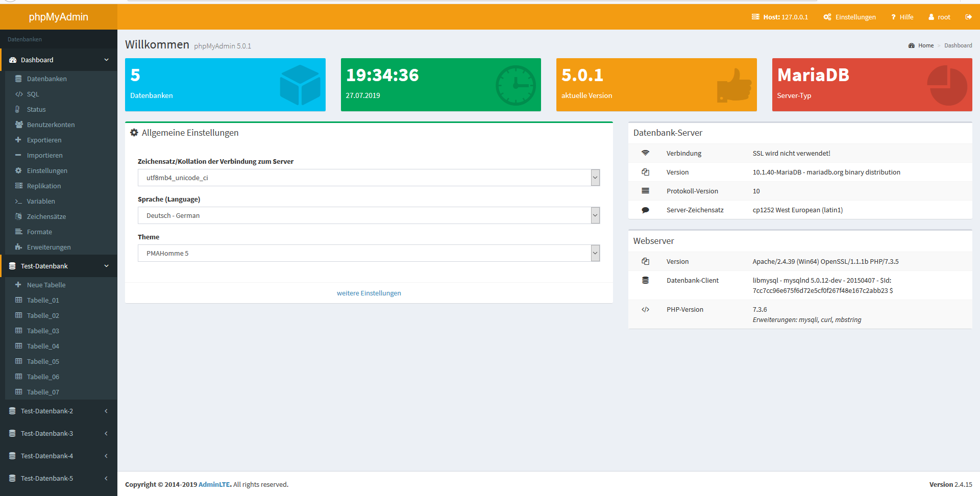Click the MariaDB Server-Typ card
Image resolution: width=980 pixels, height=496 pixels.
pos(872,85)
